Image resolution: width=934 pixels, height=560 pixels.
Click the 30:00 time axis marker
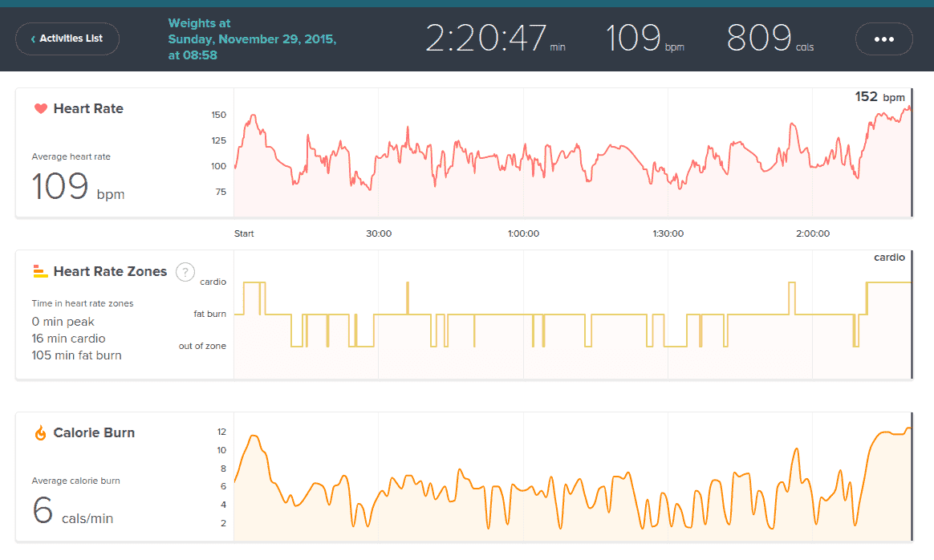[379, 234]
